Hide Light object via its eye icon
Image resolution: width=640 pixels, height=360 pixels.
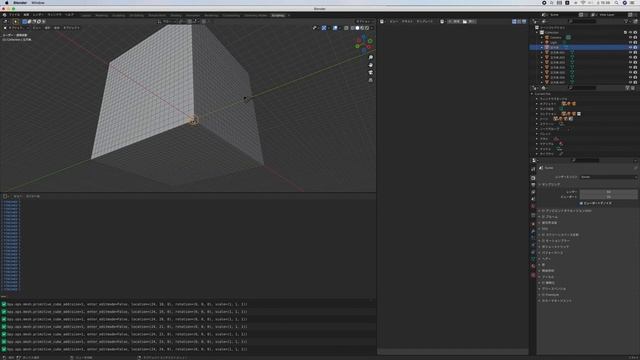pos(630,42)
